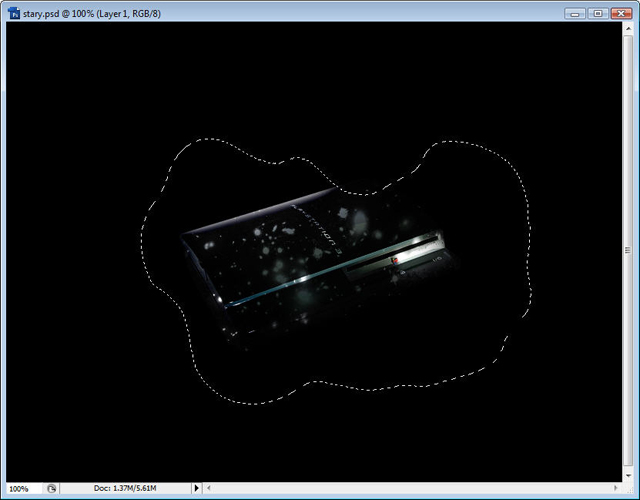
Task: Click the vertical scrollbar up arrow
Action: [x=628, y=29]
